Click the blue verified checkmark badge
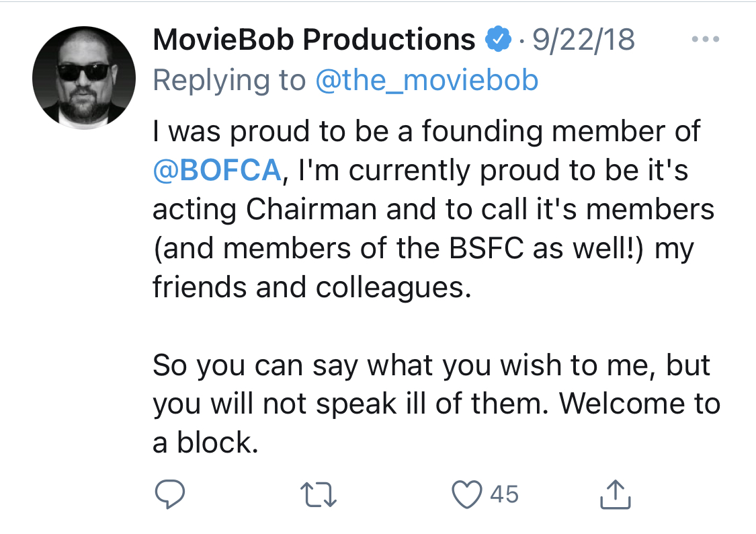The image size is (756, 534). (x=497, y=39)
